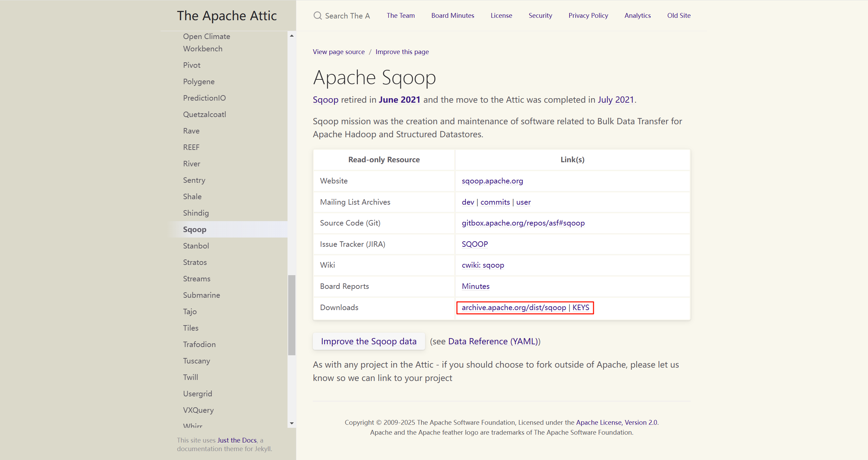Go to the Analytics page
868x460 pixels.
tap(637, 16)
